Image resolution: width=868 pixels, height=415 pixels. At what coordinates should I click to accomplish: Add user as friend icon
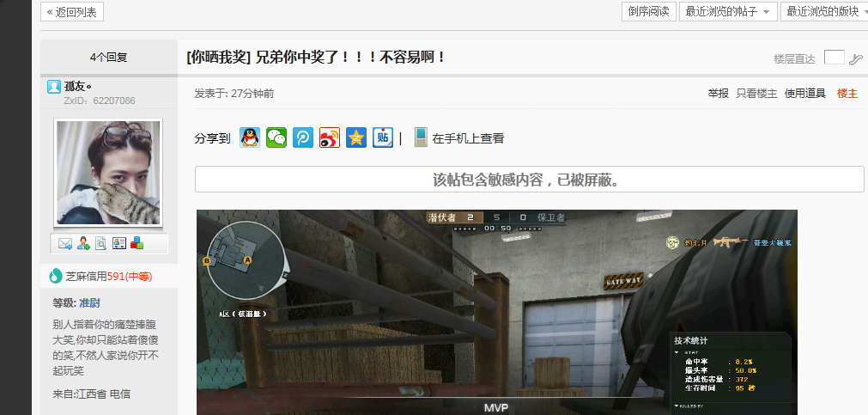[83, 243]
